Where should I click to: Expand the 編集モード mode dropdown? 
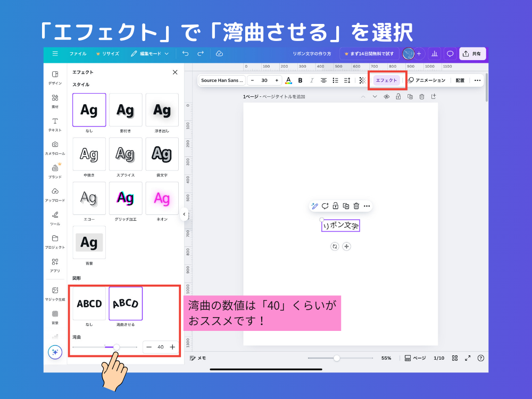[x=150, y=54]
